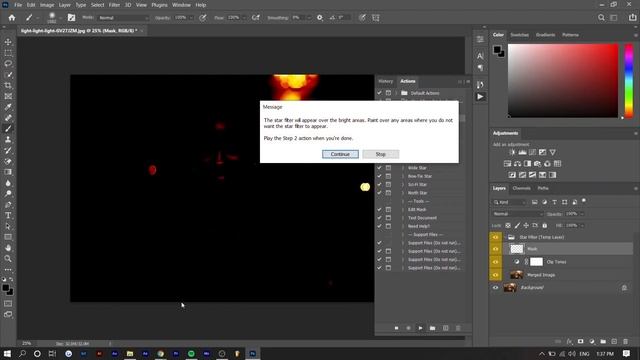Create new action set folder icon
The image size is (640, 360).
point(433,328)
